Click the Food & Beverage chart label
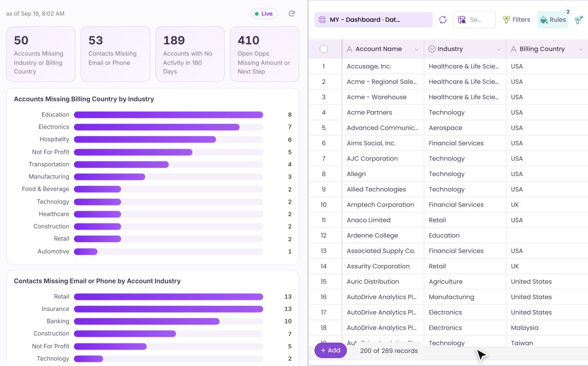Screen dimensions: 588x366 (45, 189)
